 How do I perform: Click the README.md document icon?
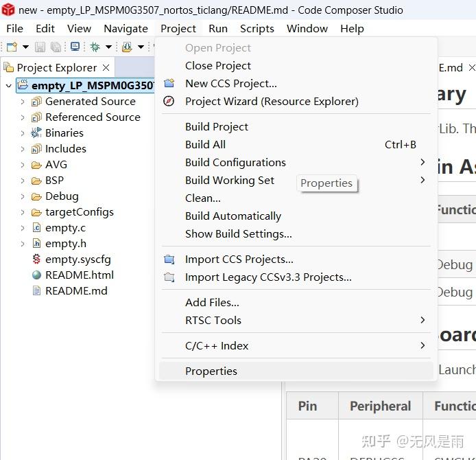36,291
